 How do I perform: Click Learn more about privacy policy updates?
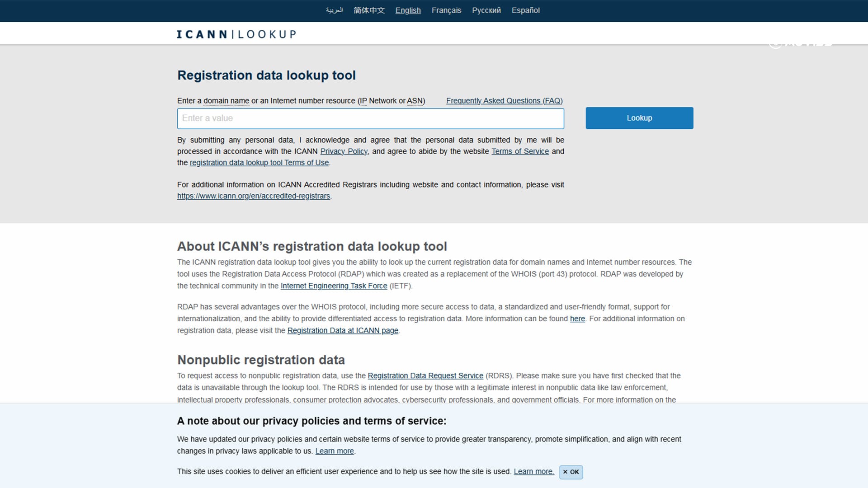(x=334, y=451)
